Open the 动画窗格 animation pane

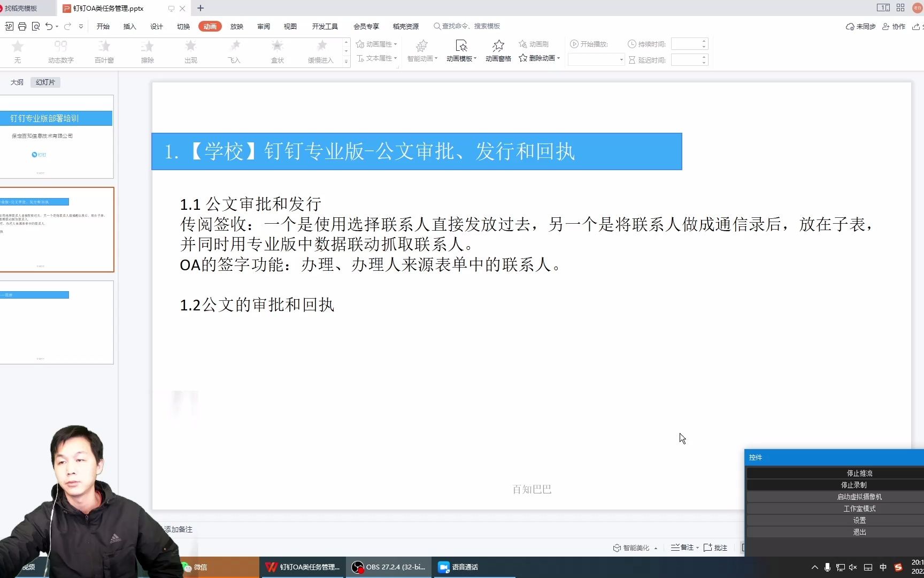[498, 51]
